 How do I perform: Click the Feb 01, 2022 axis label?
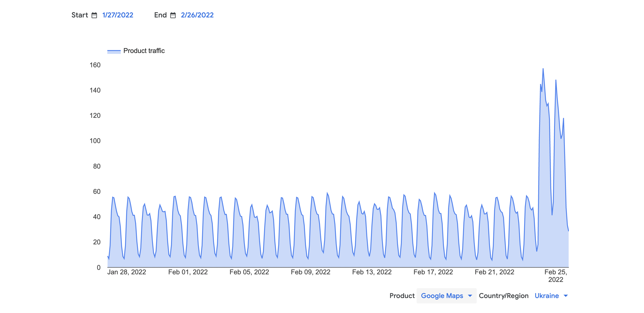(188, 272)
